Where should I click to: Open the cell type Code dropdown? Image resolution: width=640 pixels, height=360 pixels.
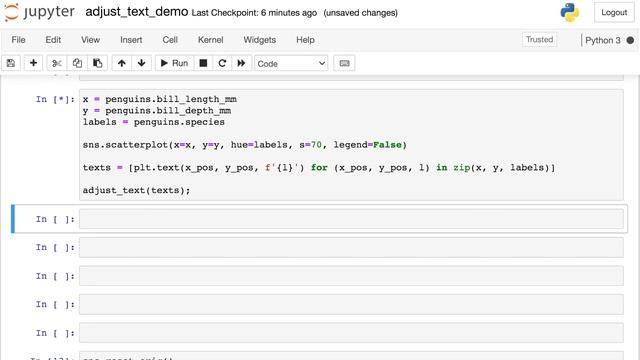(x=291, y=64)
